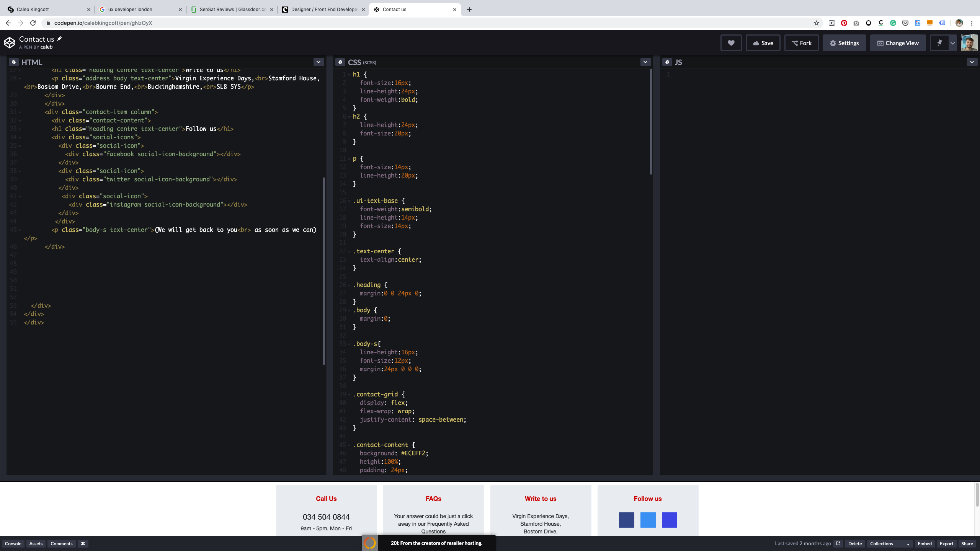Click keyboard shortcuts command icon in footer
Screen dimensions: 980x551
coord(83,543)
